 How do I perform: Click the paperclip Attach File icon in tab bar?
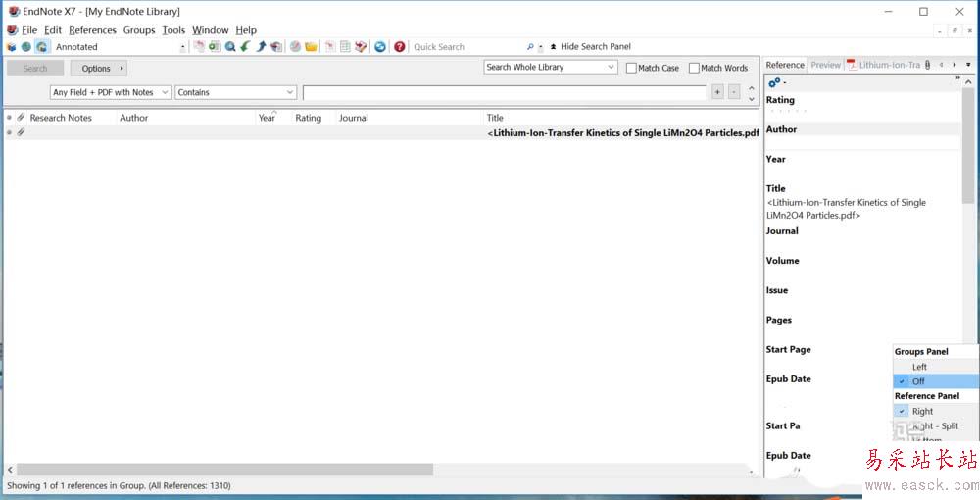click(x=927, y=65)
